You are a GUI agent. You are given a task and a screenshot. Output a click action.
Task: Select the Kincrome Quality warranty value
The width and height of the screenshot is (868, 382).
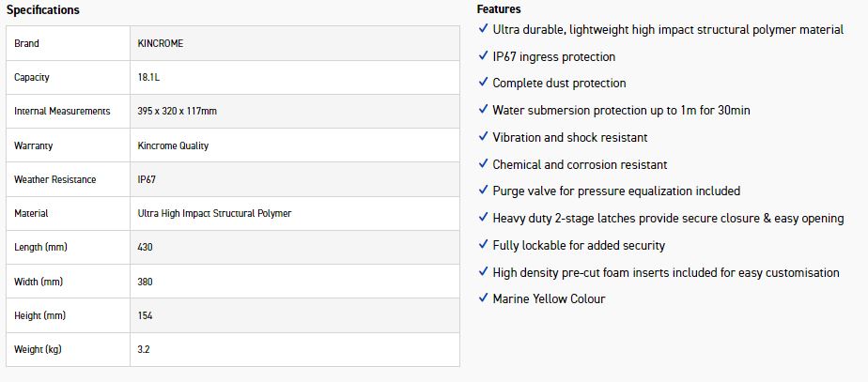pos(173,145)
